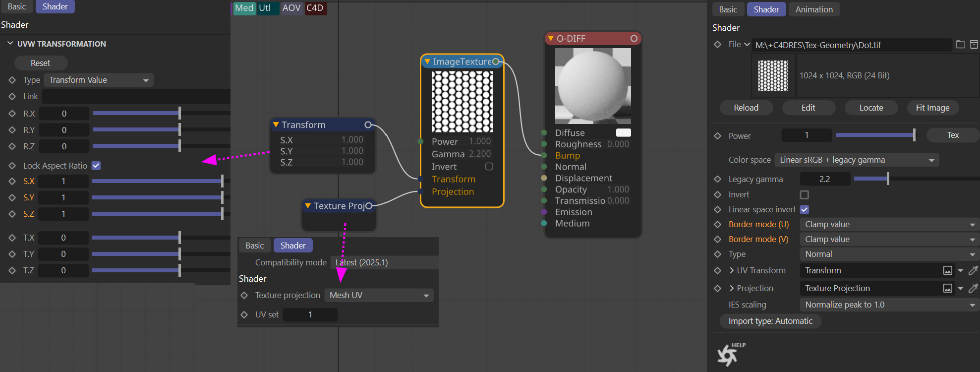Toggle the Lock Aspect Ratio checkbox
Screen dimensions: 980x372
[x=96, y=166]
